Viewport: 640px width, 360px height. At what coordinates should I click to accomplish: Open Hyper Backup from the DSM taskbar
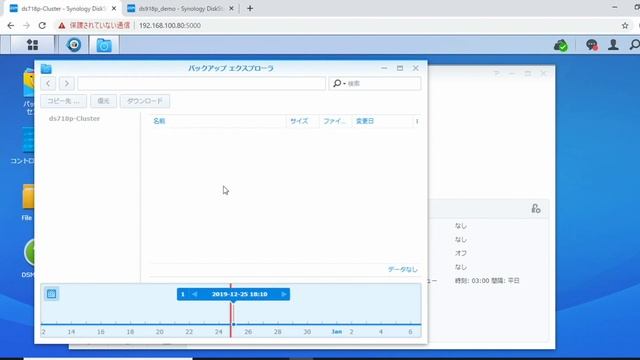74,44
